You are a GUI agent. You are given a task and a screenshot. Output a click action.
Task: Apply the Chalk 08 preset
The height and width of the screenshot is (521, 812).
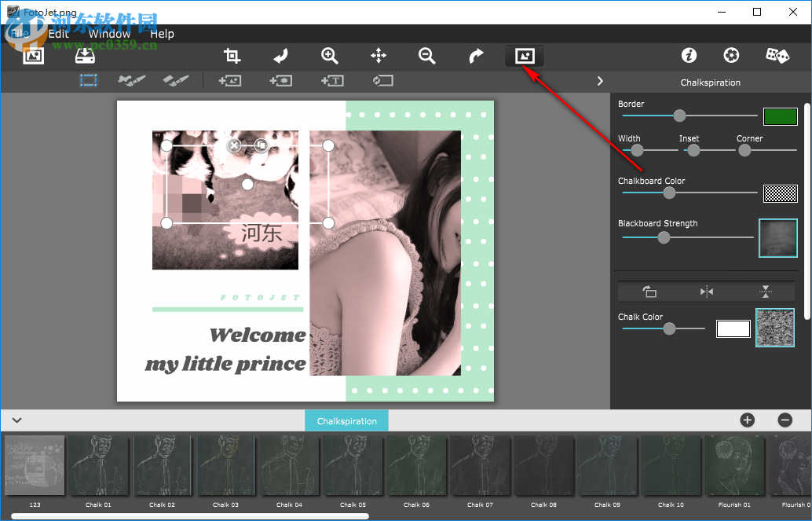pos(543,465)
